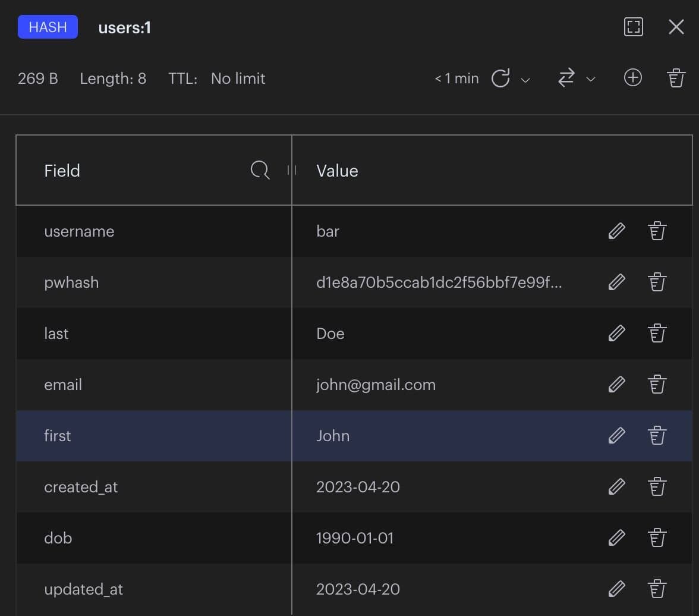Open auto-refresh dropdown chevron
This screenshot has height=616, width=699.
click(525, 79)
